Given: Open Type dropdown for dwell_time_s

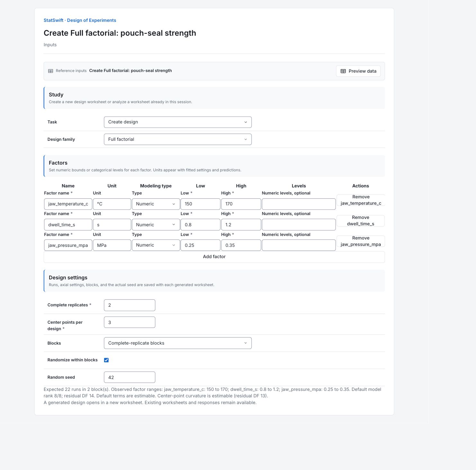Looking at the screenshot, I should tap(156, 225).
